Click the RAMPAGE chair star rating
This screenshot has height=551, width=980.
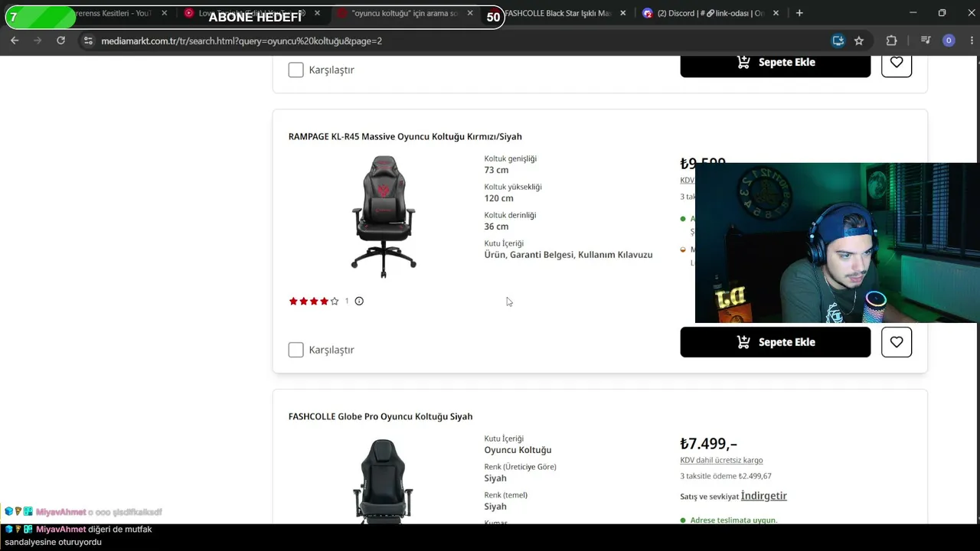314,302
